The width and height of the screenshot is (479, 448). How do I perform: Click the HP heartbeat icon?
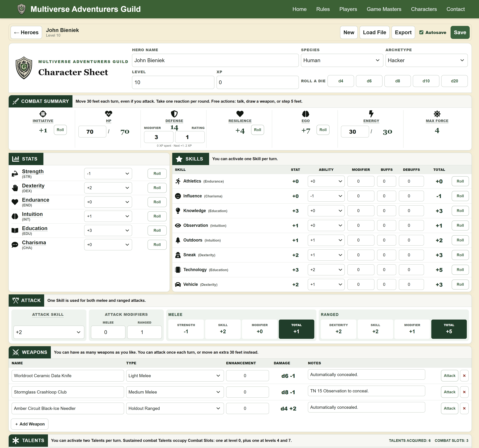[x=109, y=114]
